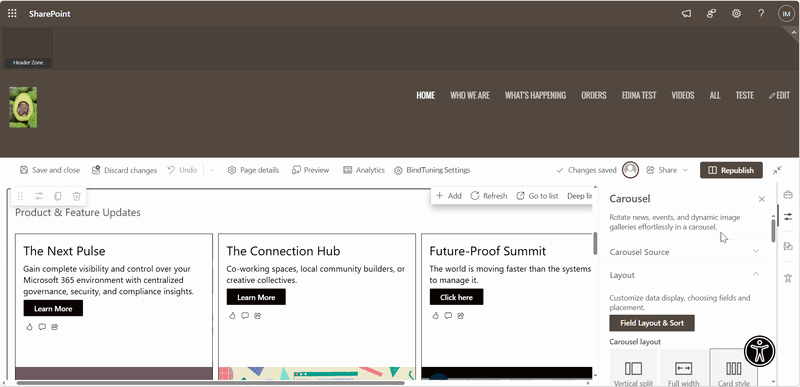The height and width of the screenshot is (387, 800).
Task: Click the editor avatar beside Changes saved
Action: [x=631, y=170]
